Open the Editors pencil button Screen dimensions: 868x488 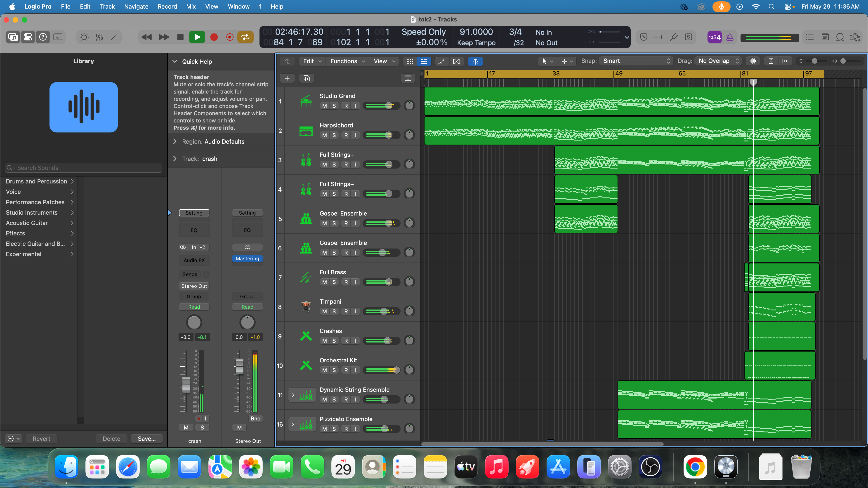click(114, 37)
